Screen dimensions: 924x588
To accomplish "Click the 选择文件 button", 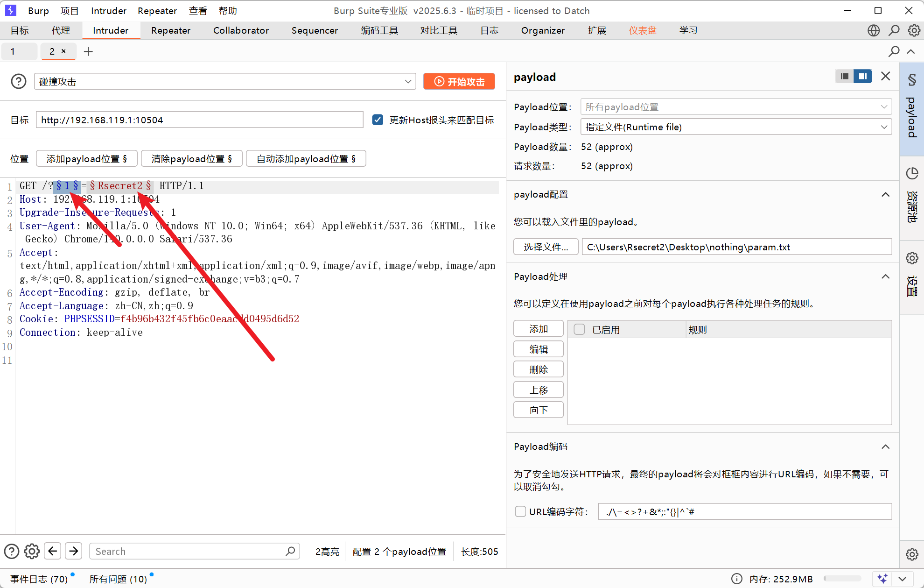I will (x=546, y=247).
